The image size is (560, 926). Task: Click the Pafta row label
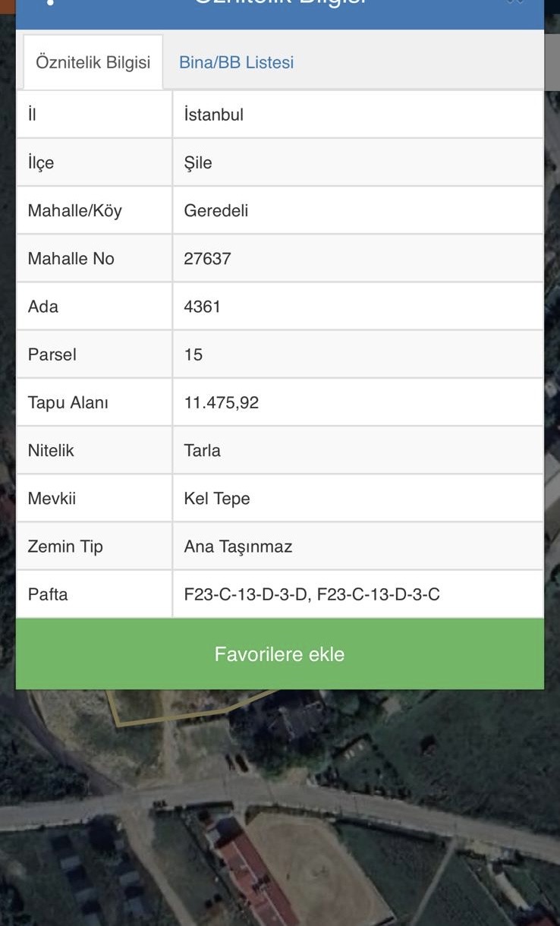48,594
